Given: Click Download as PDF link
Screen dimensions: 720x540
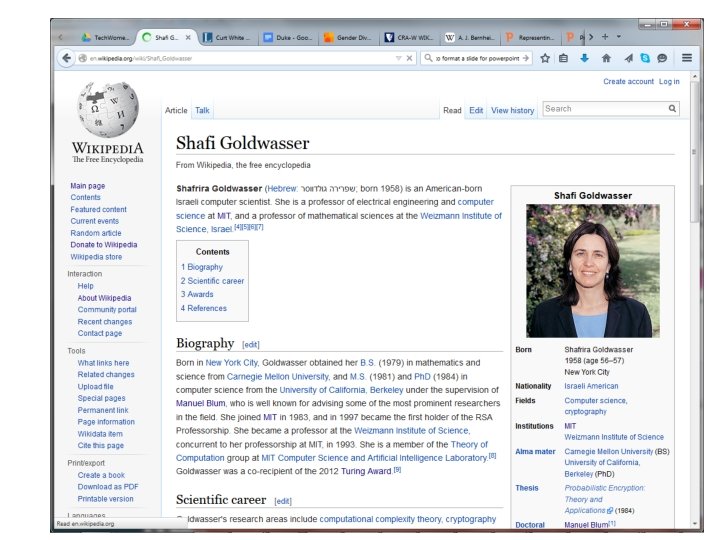Looking at the screenshot, I should pyautogui.click(x=108, y=487).
